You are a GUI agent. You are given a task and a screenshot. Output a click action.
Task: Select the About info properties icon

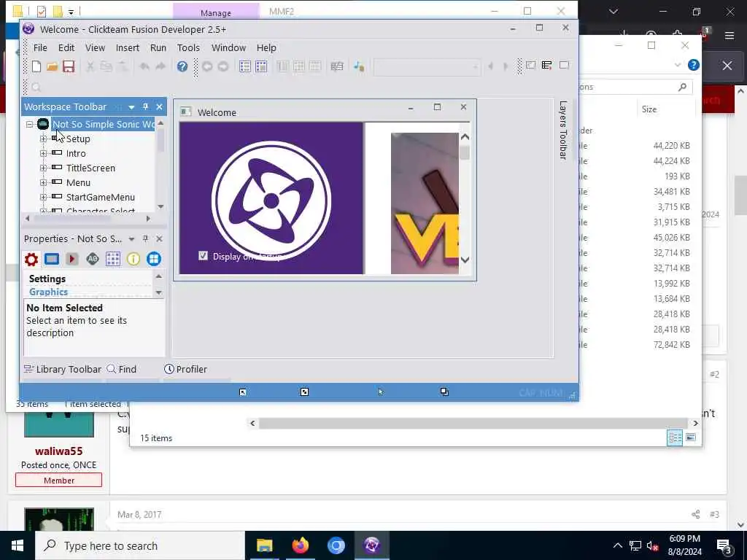[133, 259]
